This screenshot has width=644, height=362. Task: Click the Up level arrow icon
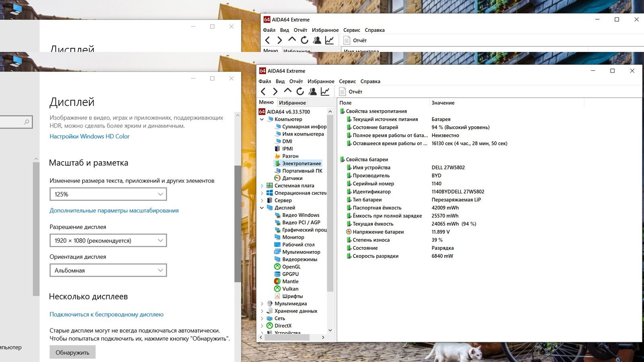point(287,91)
